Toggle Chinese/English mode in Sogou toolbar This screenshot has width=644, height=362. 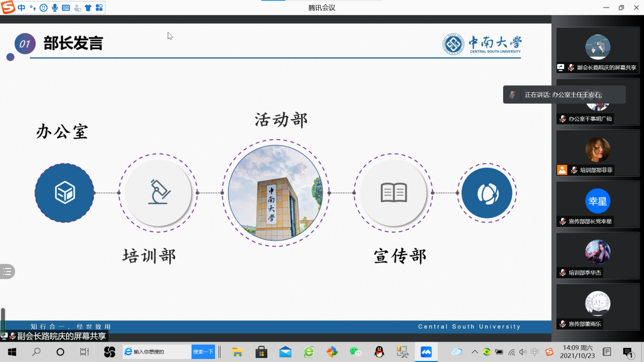(x=21, y=8)
